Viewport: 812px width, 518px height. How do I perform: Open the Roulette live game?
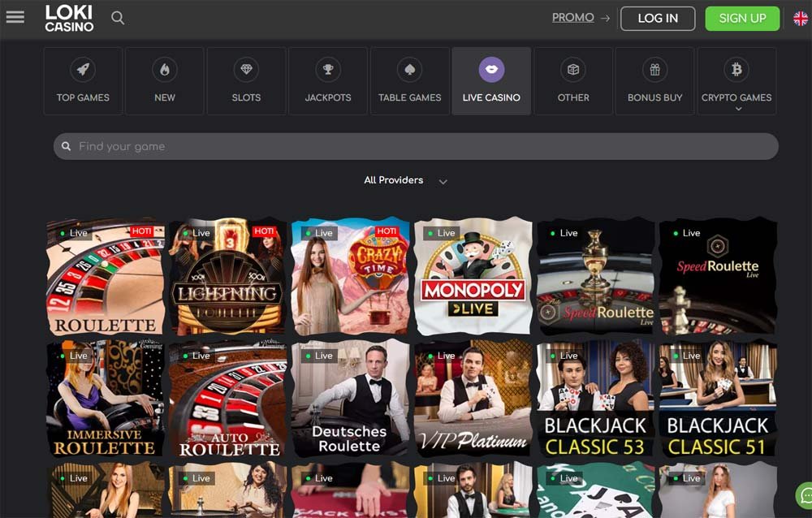pos(106,277)
